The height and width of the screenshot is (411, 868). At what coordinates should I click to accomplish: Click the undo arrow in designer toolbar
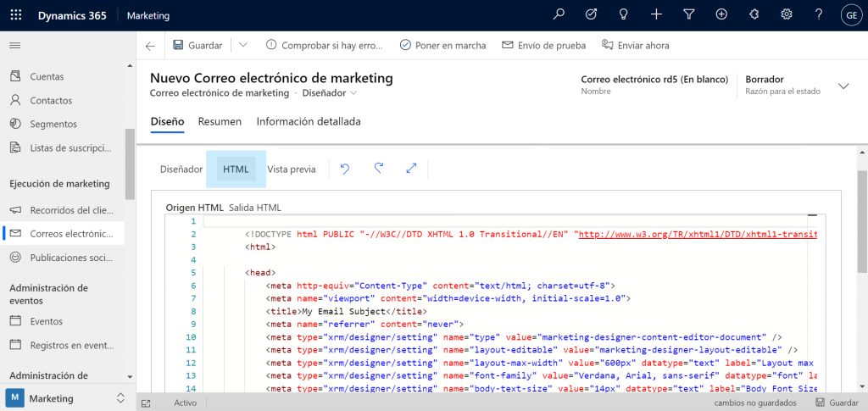345,169
